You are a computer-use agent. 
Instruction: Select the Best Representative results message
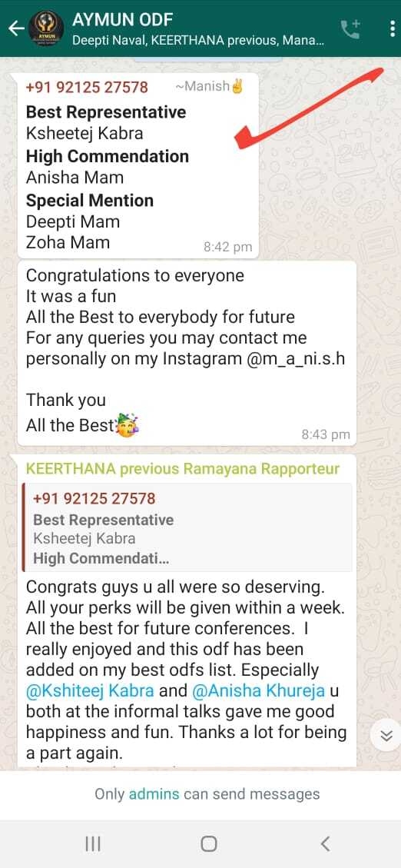pos(138,165)
